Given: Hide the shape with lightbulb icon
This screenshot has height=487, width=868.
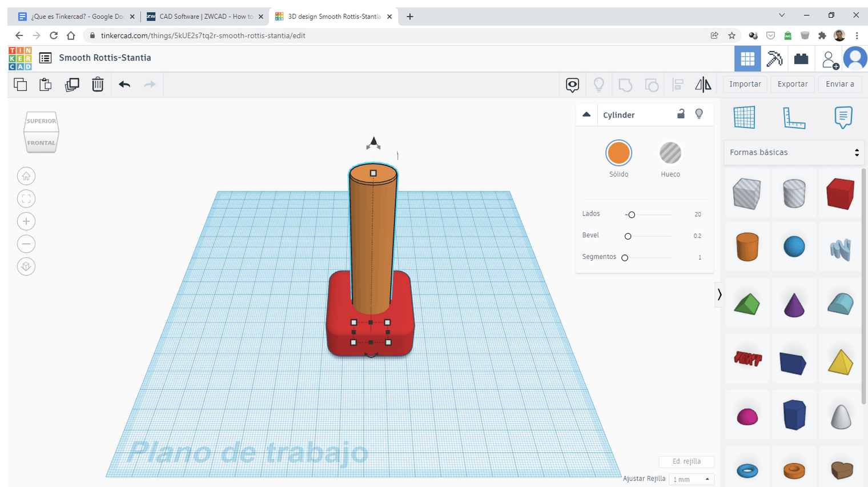Looking at the screenshot, I should tap(699, 114).
